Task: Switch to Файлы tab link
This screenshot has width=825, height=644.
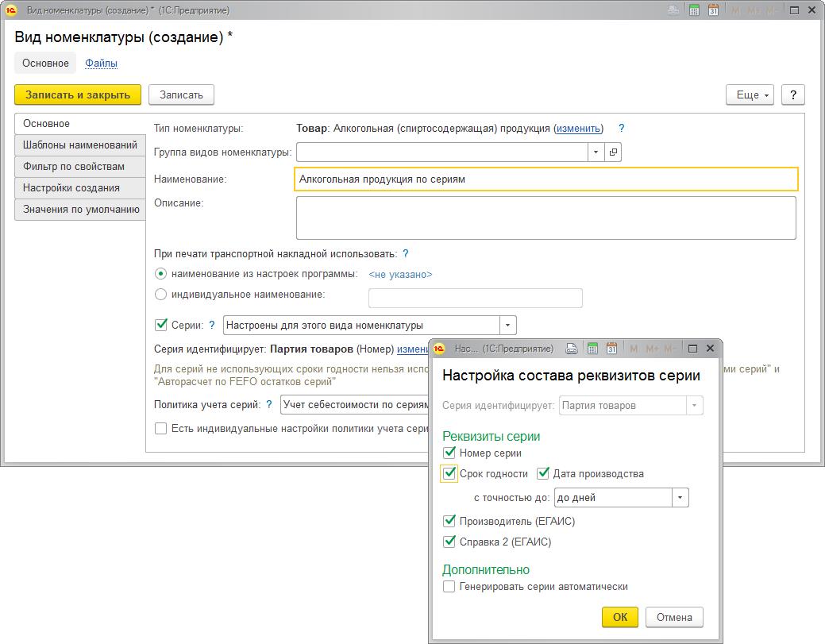Action: pos(101,64)
